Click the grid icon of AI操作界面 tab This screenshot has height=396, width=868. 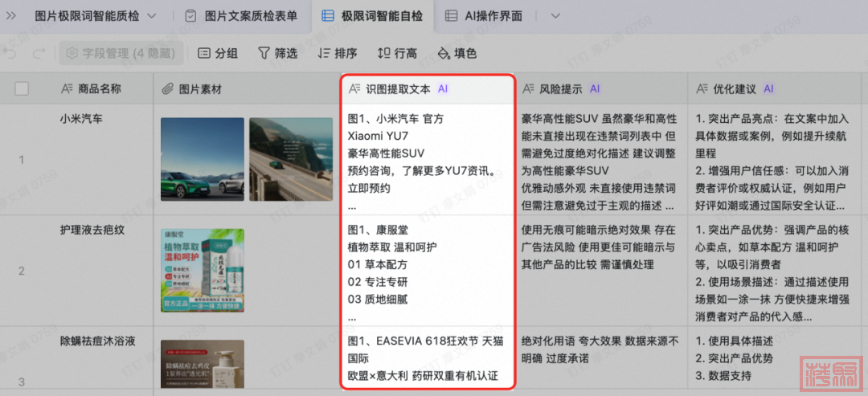click(451, 16)
